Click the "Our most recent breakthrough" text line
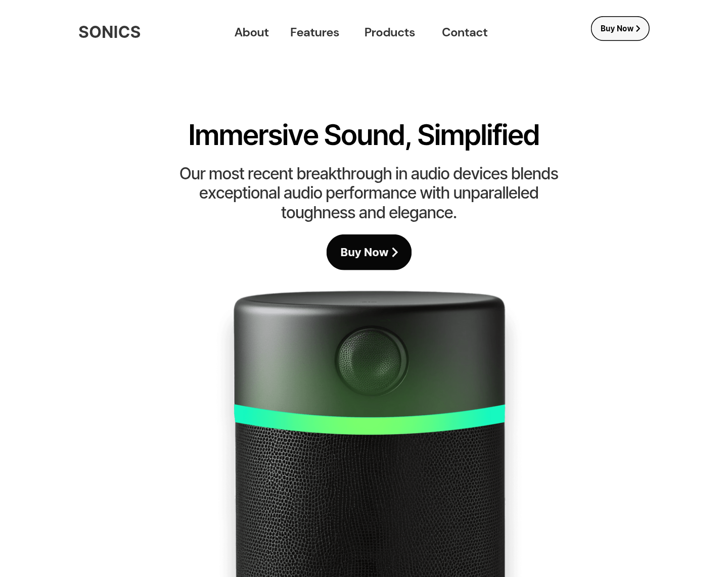The height and width of the screenshot is (577, 728). (369, 173)
